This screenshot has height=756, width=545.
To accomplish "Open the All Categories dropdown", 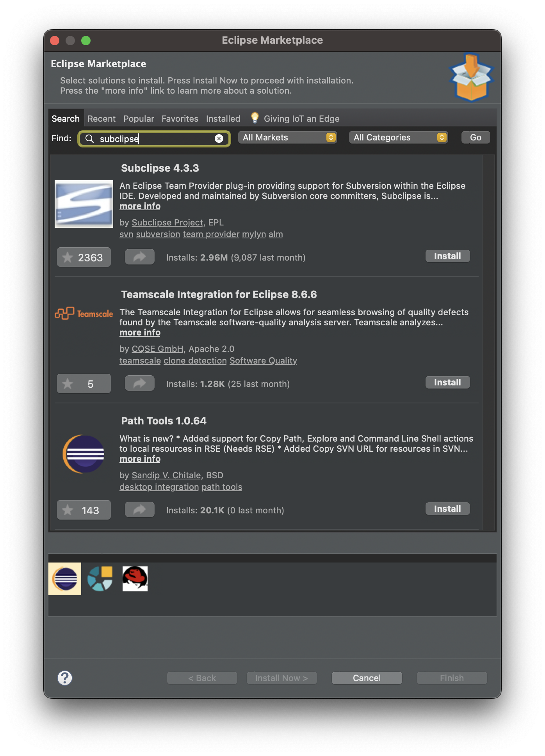I will click(399, 137).
